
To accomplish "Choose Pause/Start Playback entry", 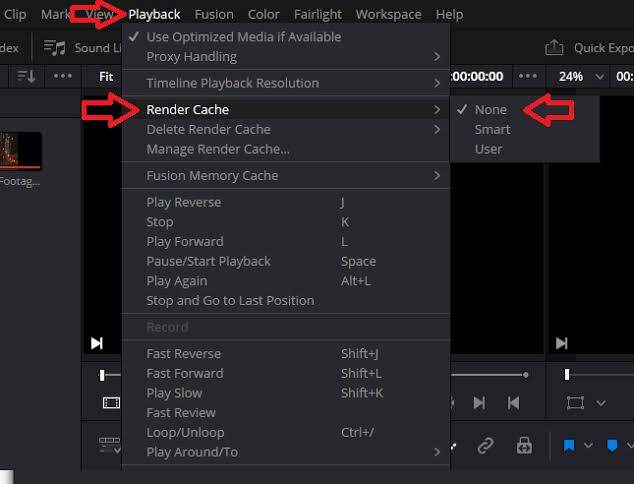I will pos(286,261).
